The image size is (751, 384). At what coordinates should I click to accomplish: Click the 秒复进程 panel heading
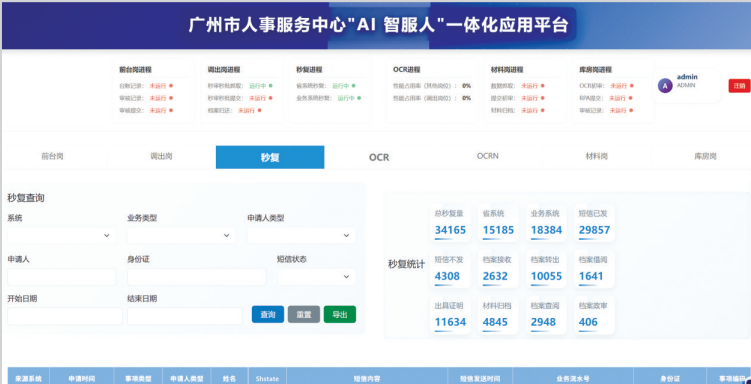pyautogui.click(x=309, y=69)
